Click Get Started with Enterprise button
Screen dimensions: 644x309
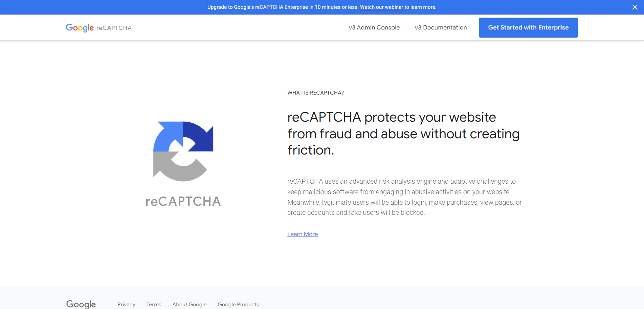tap(528, 27)
